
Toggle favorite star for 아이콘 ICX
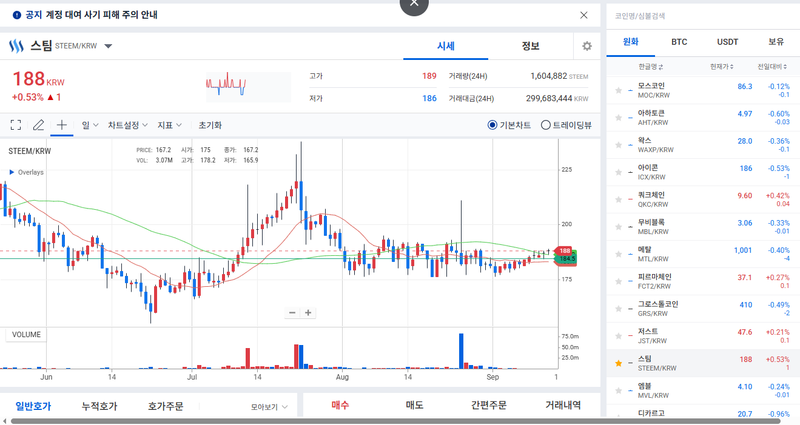click(x=618, y=172)
